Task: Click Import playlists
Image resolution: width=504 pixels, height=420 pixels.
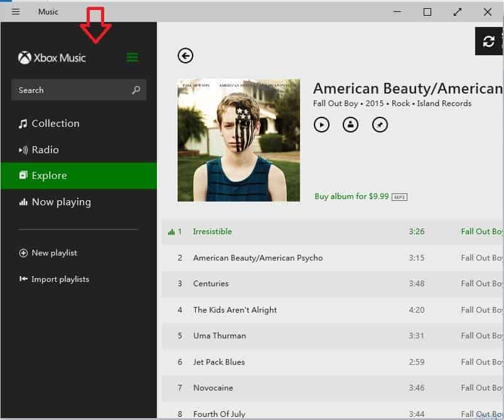Action: [55, 279]
